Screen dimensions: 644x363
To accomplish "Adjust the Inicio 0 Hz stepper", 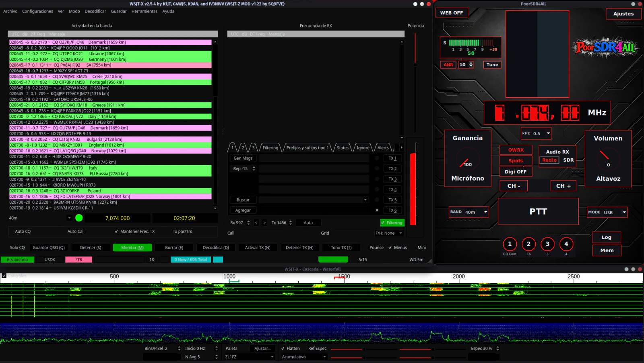I will pos(217,349).
